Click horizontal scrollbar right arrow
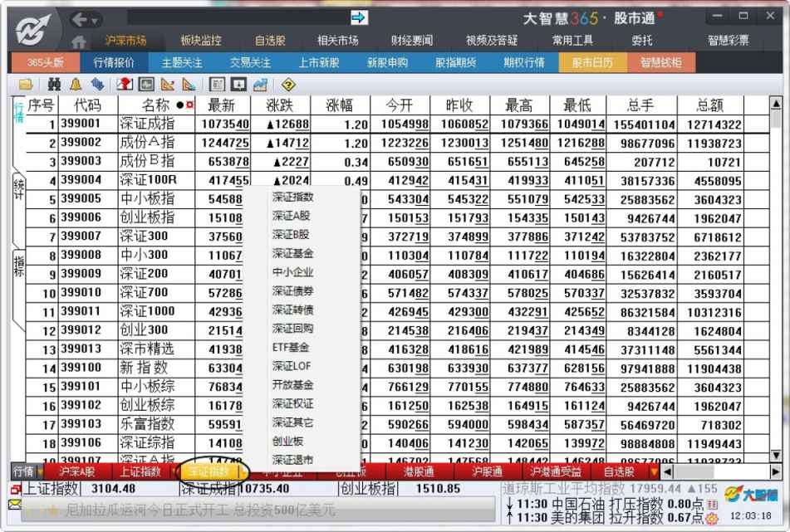The width and height of the screenshot is (790, 532). 775,472
